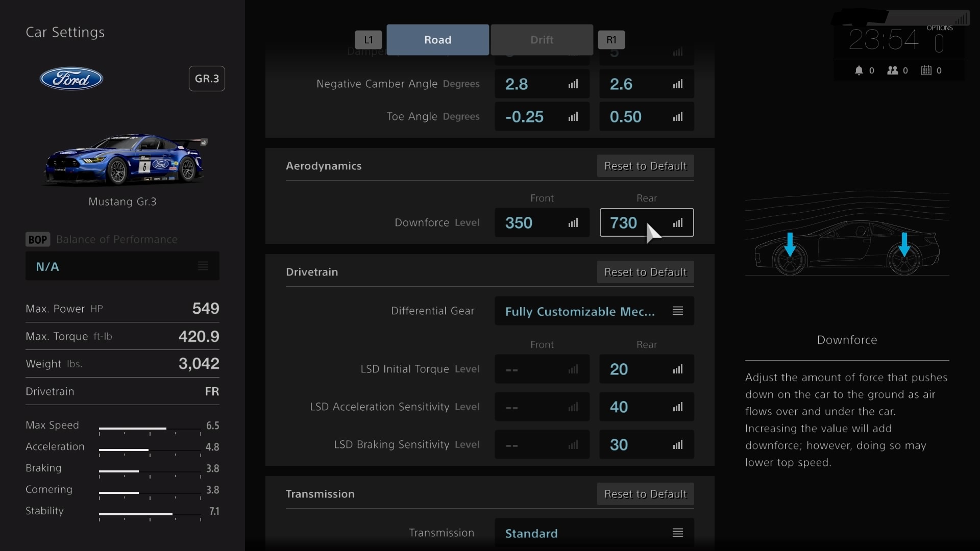980x551 pixels.
Task: Click the Ford manufacturer logo
Action: (71, 79)
